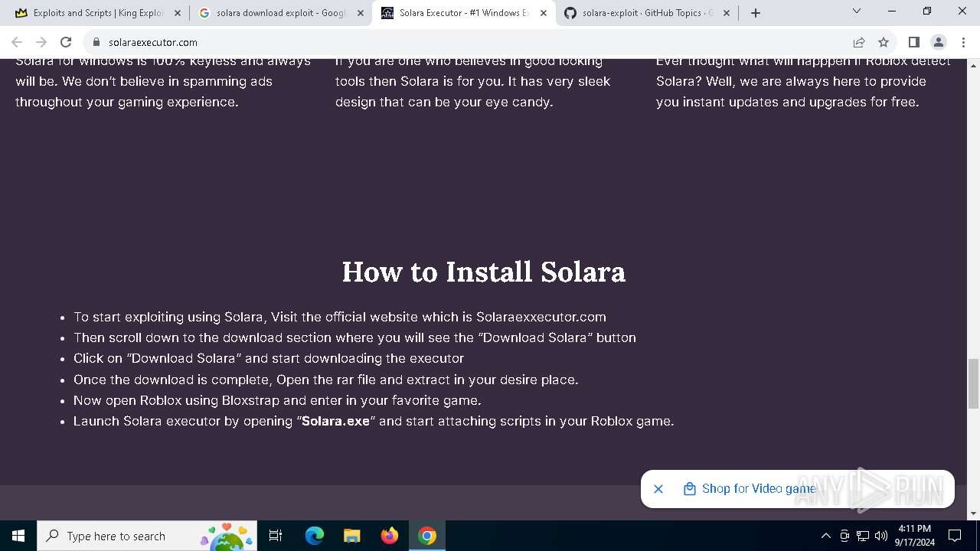980x551 pixels.
Task: Open the volume control tray icon
Action: coord(881,536)
